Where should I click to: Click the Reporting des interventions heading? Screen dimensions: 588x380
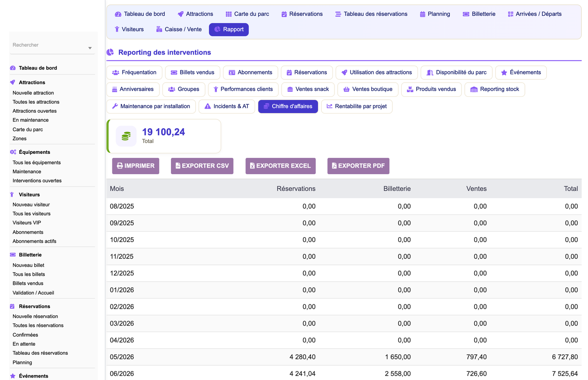(x=164, y=52)
